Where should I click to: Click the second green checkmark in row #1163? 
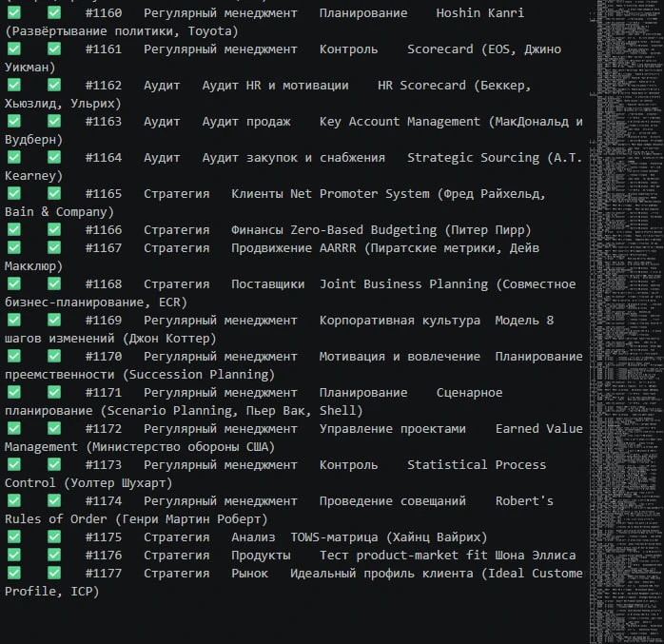click(54, 121)
